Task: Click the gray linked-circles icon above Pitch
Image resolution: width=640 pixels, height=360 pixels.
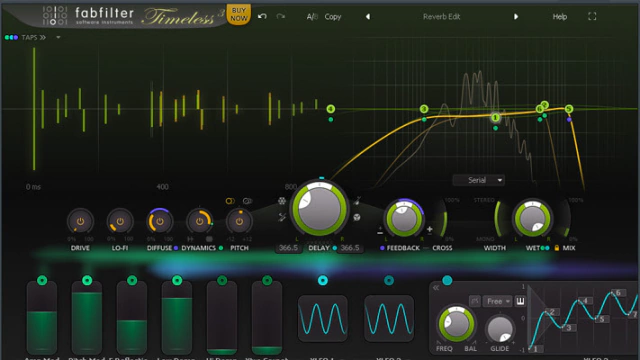Action: (x=247, y=201)
